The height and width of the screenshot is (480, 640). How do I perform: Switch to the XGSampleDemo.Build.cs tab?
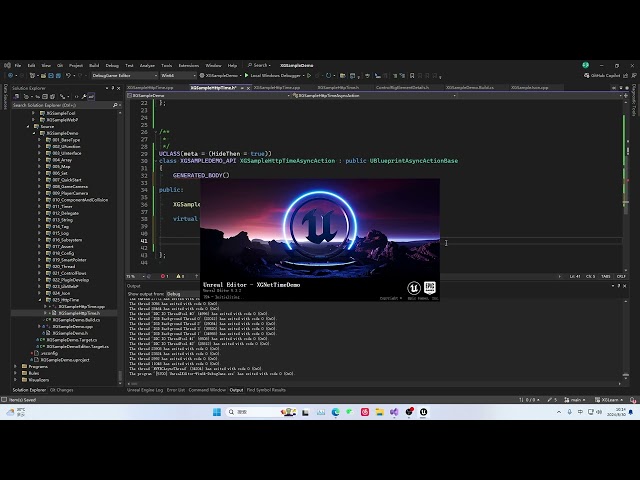coord(469,88)
